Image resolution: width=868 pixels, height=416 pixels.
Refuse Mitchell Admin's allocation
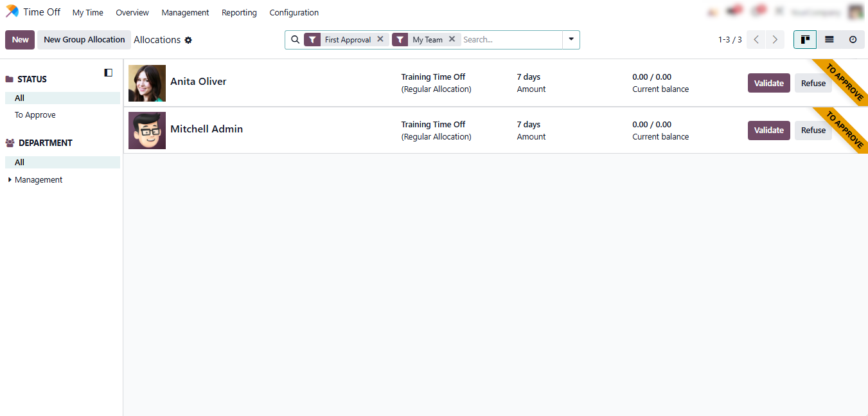pos(813,131)
